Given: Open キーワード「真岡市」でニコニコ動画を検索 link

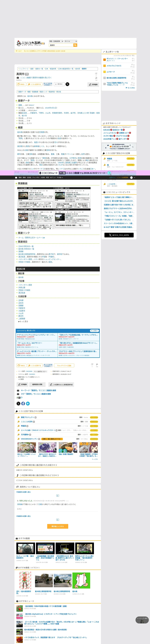Looking at the screenshot, I should pyautogui.click(x=38, y=390).
